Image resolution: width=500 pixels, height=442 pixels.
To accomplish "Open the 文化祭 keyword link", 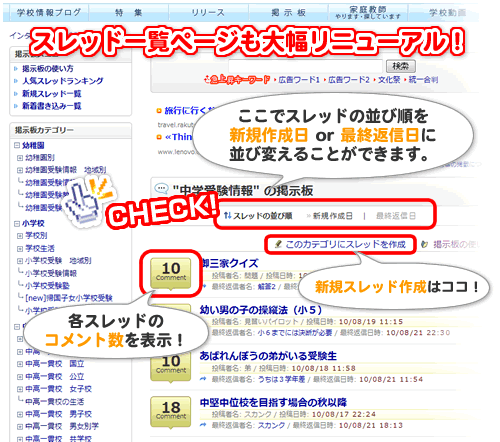I will point(389,80).
